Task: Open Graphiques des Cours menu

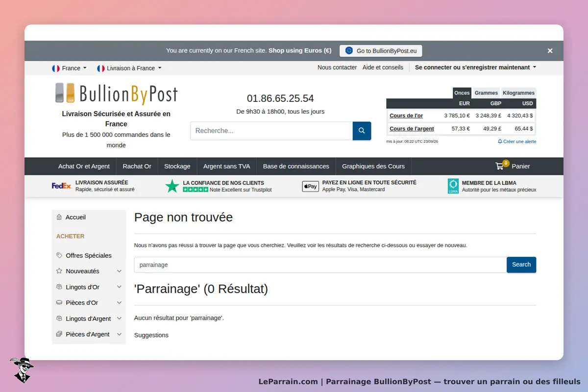Action: coord(373,166)
